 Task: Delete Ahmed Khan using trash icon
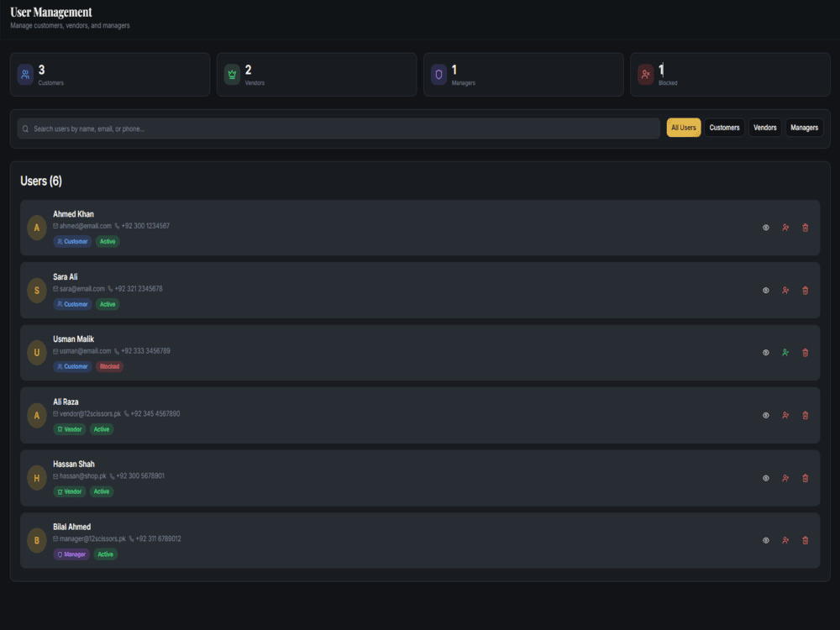tap(806, 228)
